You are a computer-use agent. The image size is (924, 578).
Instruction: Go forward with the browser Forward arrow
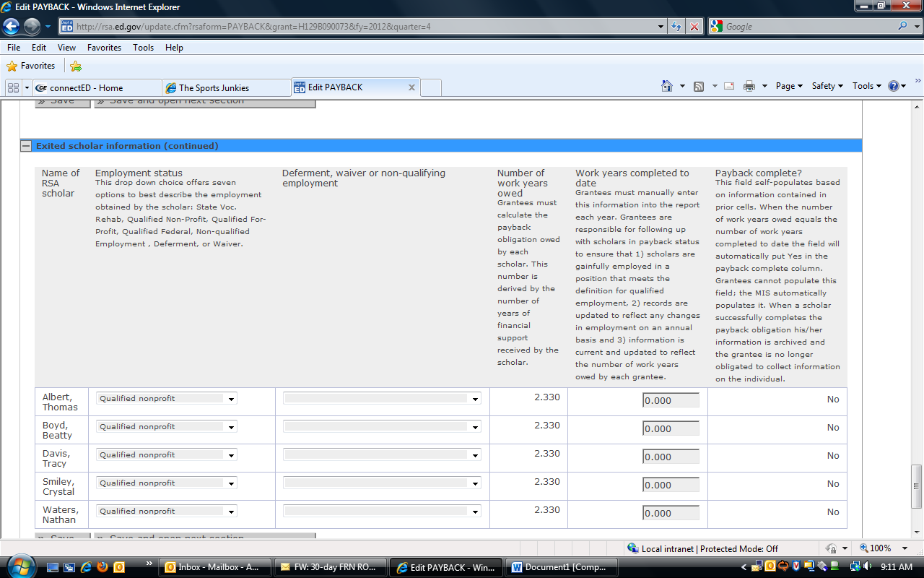click(32, 27)
